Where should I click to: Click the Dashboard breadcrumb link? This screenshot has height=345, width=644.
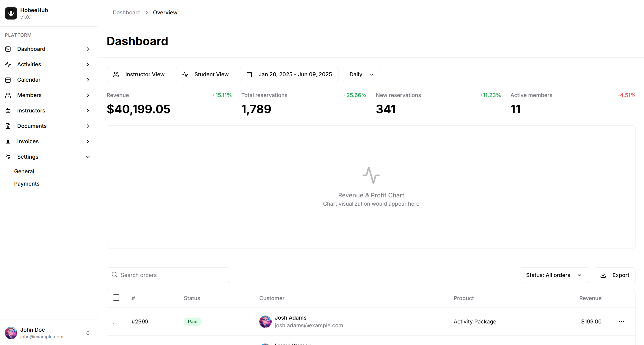127,13
